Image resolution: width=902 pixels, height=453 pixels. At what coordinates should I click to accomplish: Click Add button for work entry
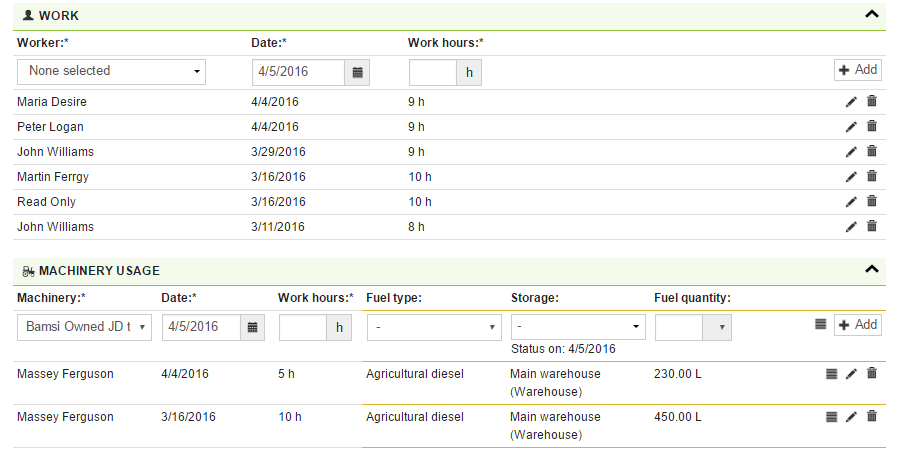click(858, 70)
